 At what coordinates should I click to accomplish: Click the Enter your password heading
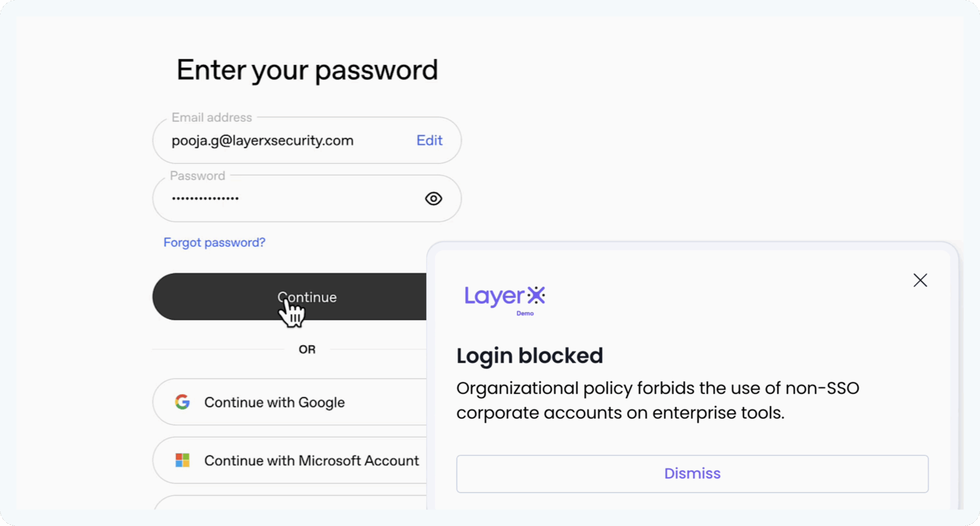coord(307,70)
